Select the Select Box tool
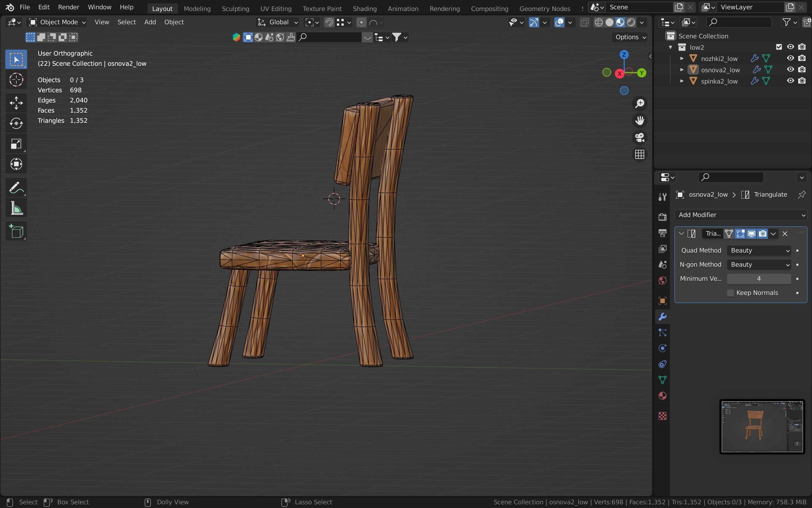The width and height of the screenshot is (812, 508). 16,60
